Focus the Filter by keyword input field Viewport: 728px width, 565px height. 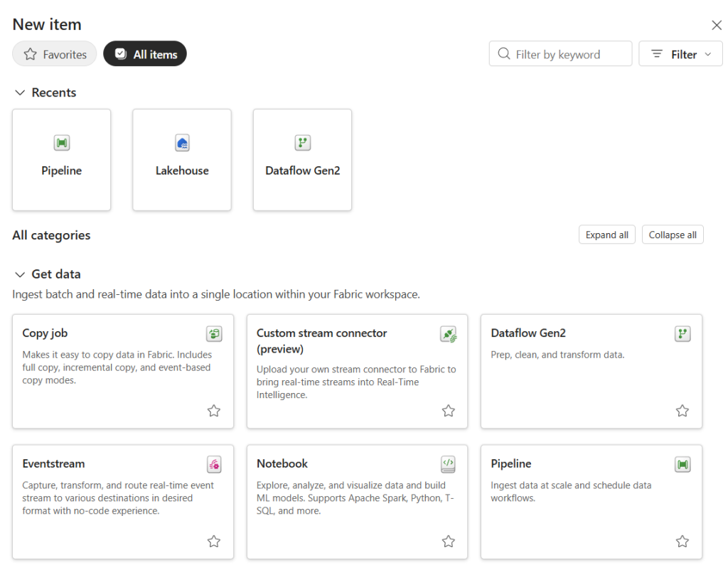click(560, 54)
